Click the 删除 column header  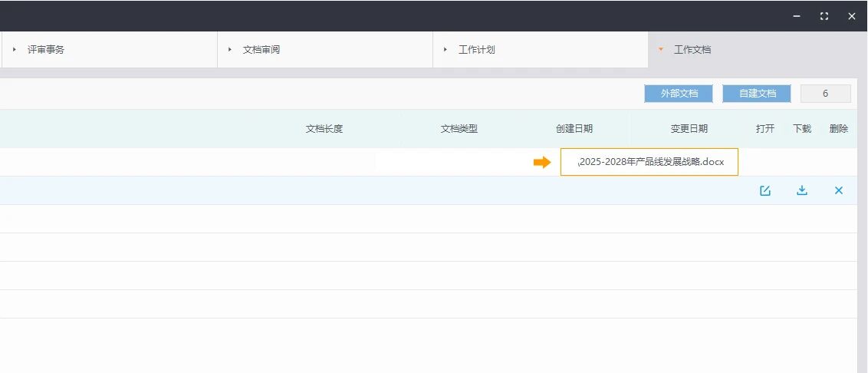point(839,129)
